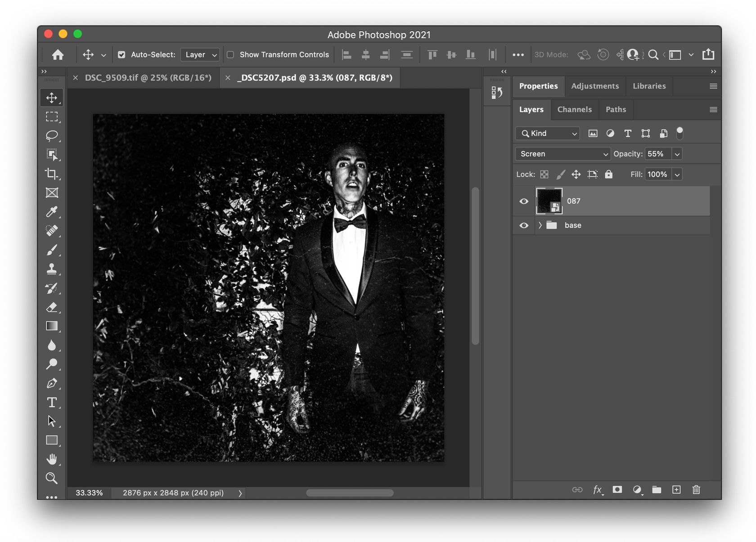
Task: Select the Dodge tool
Action: coord(52,364)
